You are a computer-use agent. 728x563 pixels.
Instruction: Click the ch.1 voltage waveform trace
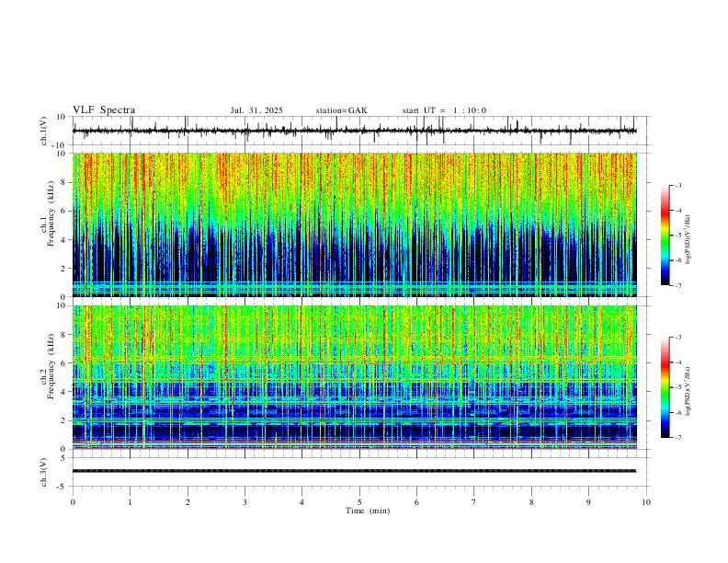[355, 131]
